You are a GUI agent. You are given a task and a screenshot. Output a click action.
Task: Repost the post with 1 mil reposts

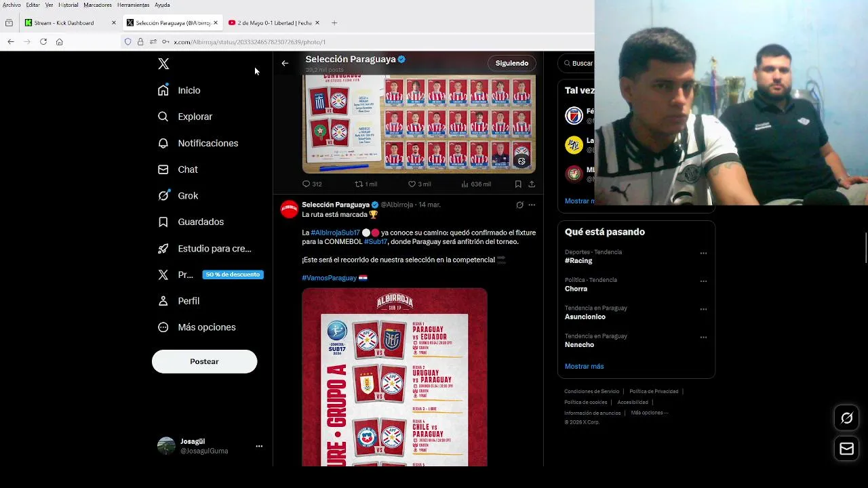[x=366, y=184]
